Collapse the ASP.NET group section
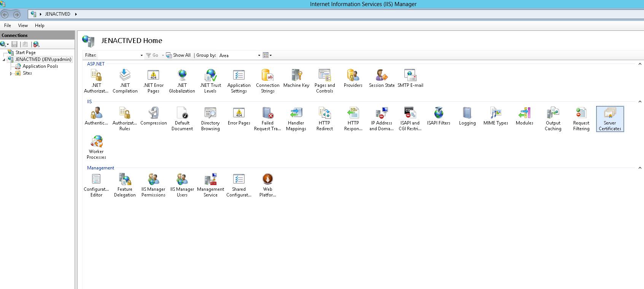 click(640, 64)
